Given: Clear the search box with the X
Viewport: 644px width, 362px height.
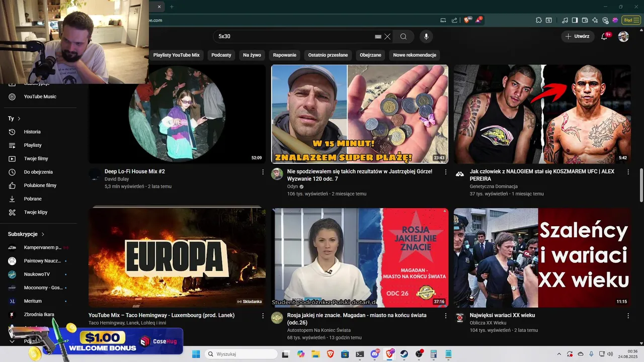Looking at the screenshot, I should click(x=387, y=37).
